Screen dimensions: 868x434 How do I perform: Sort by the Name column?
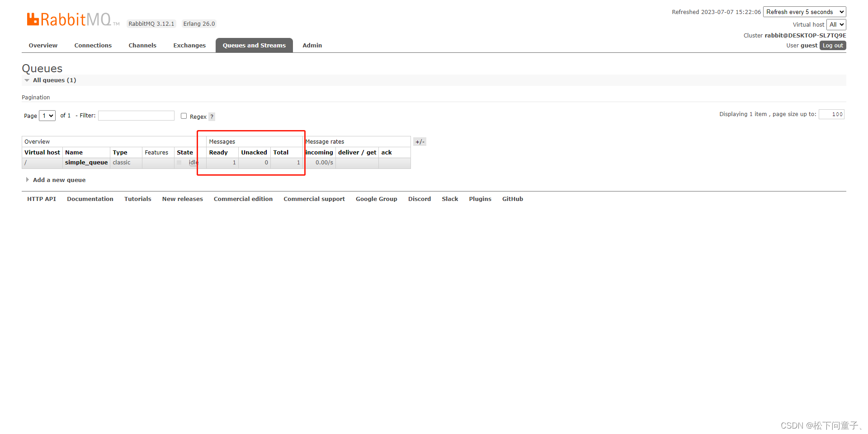tap(74, 153)
